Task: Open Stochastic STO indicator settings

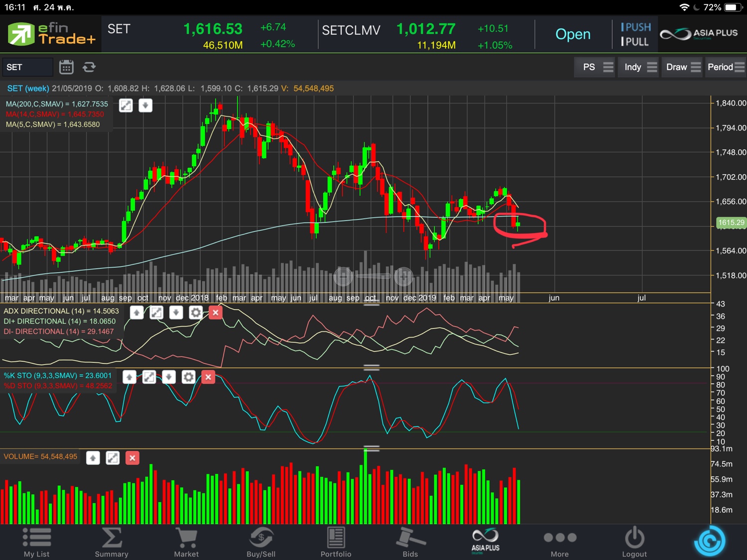Action: (x=188, y=377)
